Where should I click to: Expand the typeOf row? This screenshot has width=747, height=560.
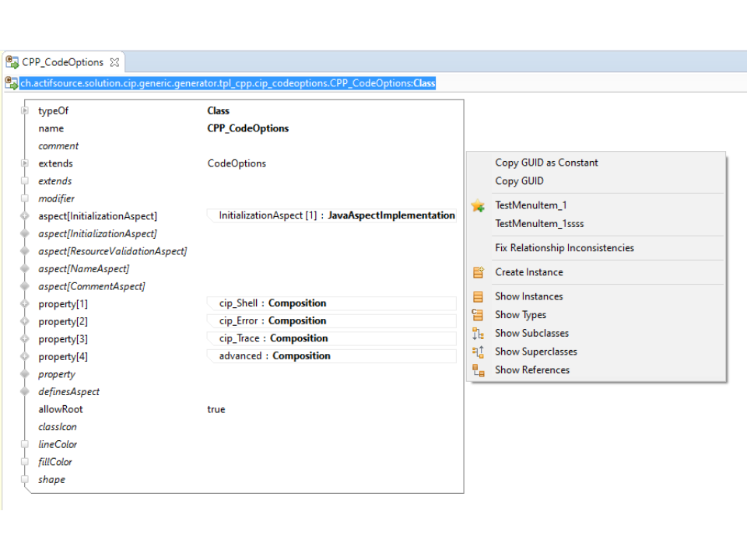point(25,111)
